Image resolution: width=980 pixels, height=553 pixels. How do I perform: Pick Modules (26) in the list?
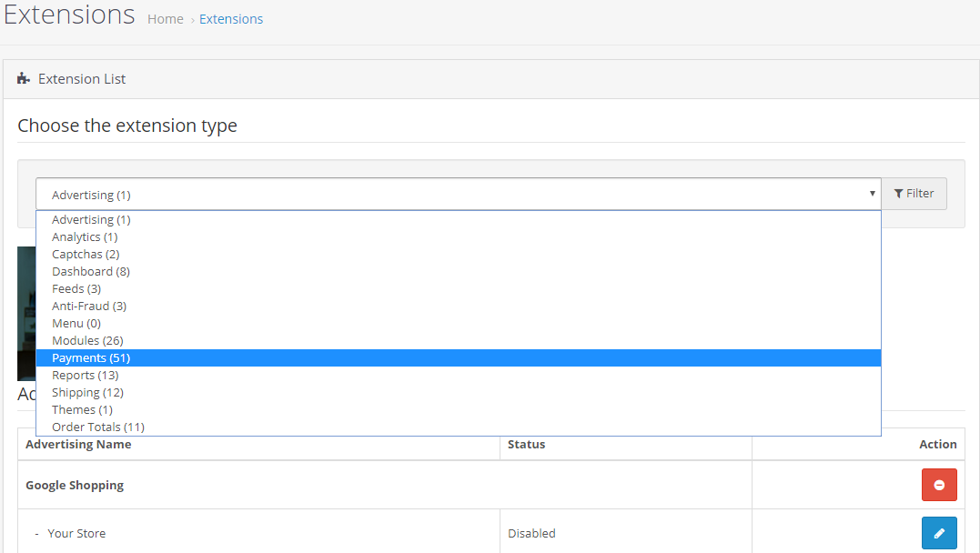coord(458,340)
